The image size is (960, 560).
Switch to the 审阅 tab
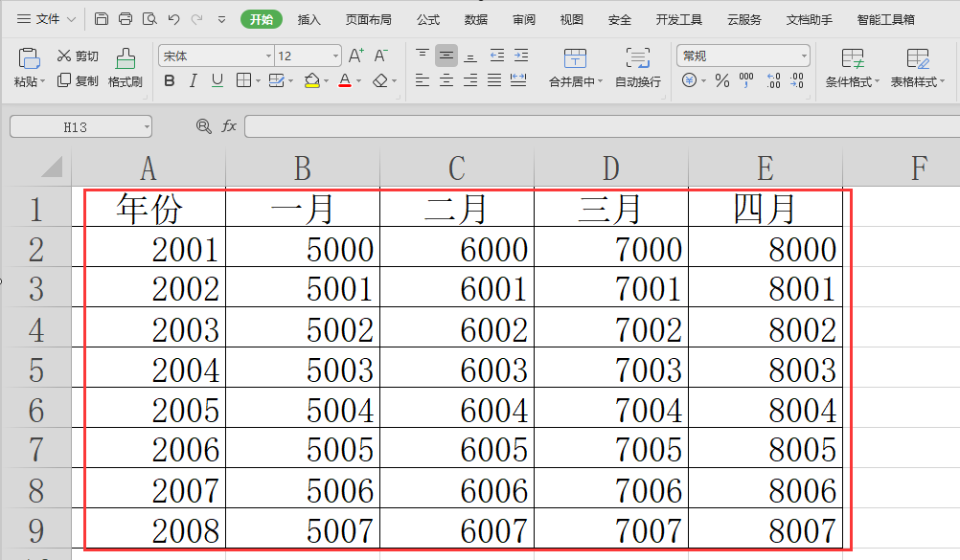(524, 19)
